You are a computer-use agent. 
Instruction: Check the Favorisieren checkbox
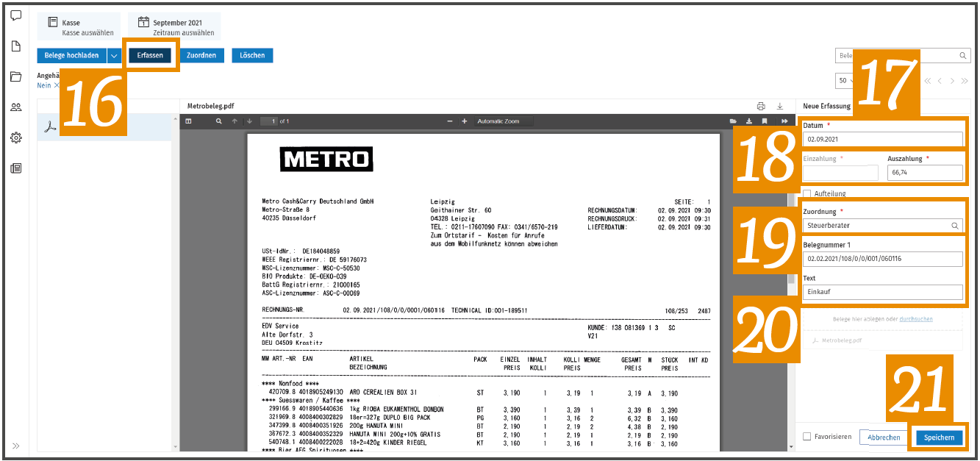pos(806,437)
